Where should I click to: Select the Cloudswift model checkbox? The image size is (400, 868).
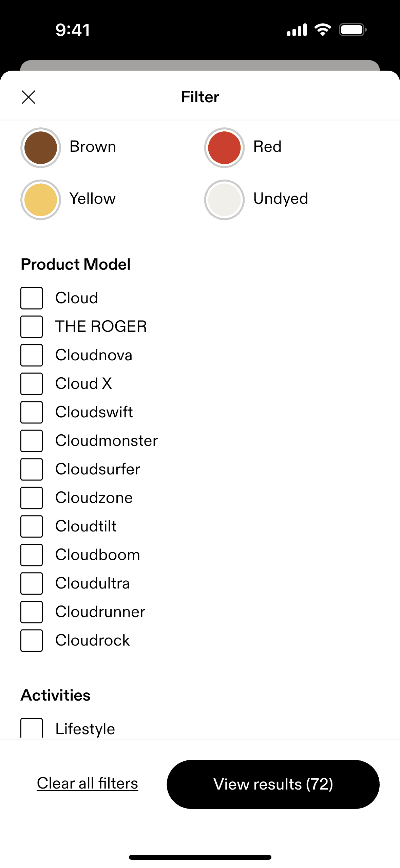pyautogui.click(x=32, y=412)
